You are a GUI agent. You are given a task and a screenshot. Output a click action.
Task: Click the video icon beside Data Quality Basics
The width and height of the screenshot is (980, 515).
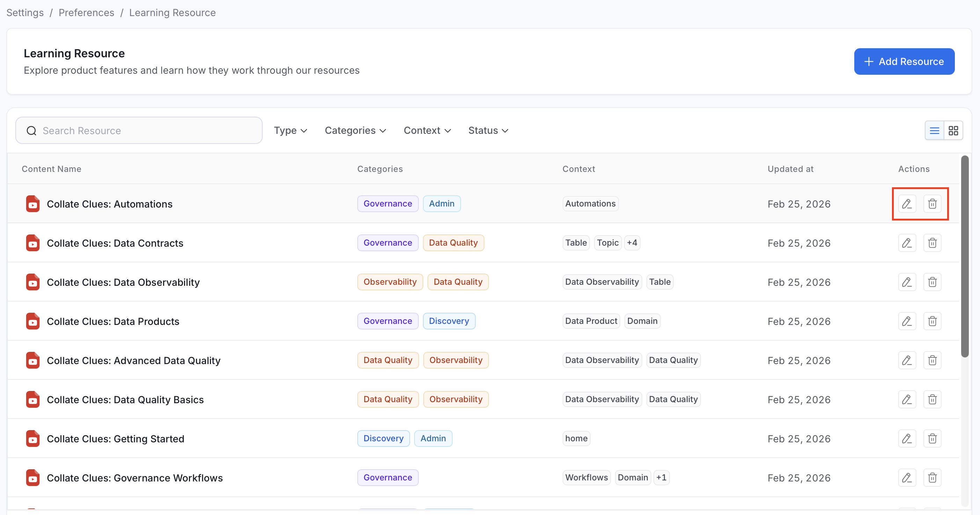[x=33, y=400]
